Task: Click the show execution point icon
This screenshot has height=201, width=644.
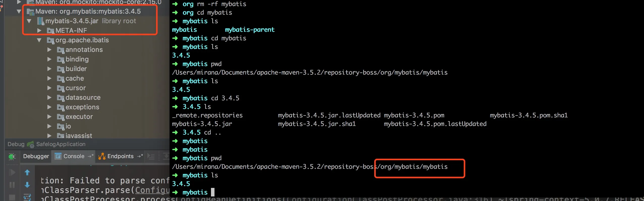Action: point(151,156)
